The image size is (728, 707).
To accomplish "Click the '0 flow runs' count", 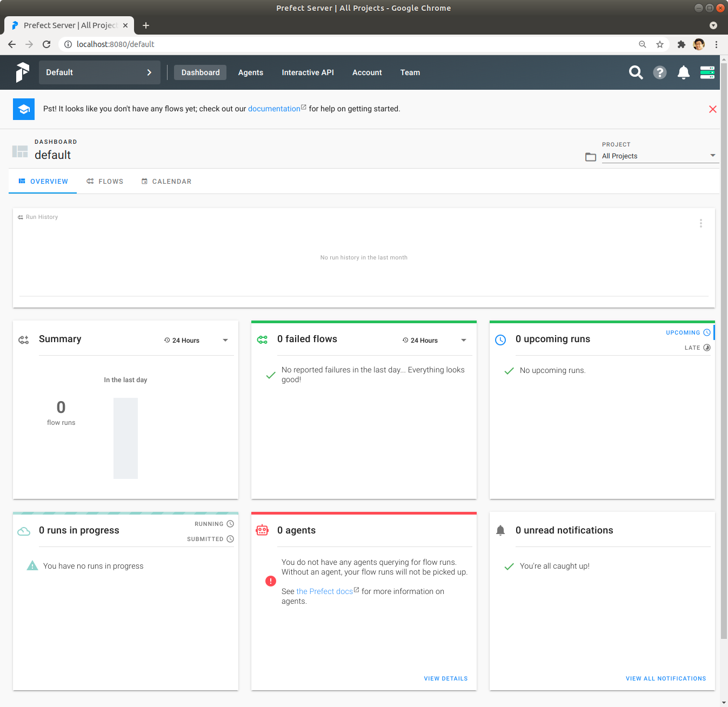I will [x=61, y=413].
